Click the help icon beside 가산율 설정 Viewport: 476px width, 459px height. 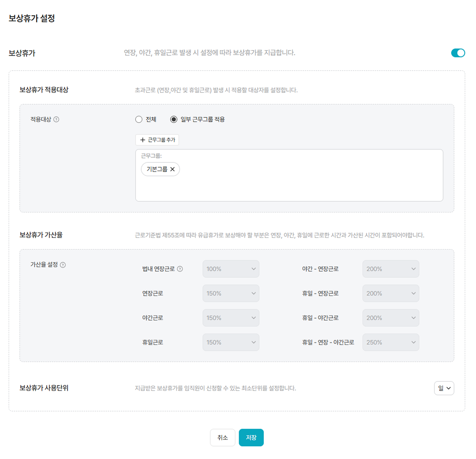point(63,265)
